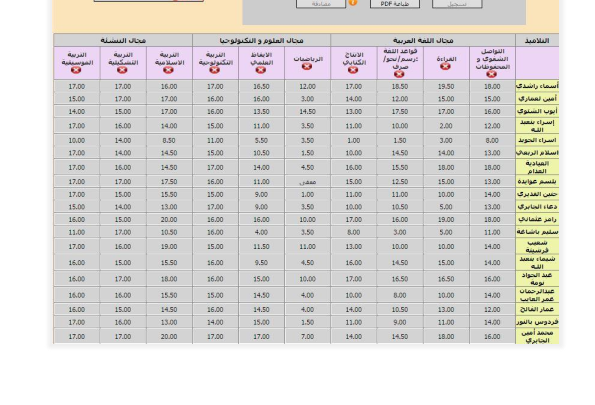Click the red X under التربية الموسيقية header
Screen dimensions: 595x405
[76, 70]
